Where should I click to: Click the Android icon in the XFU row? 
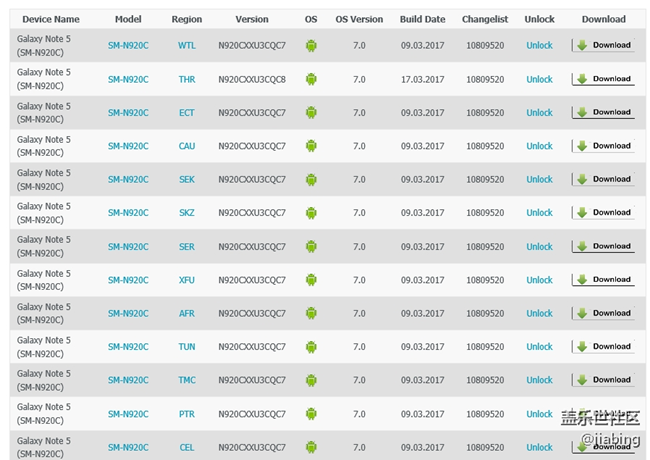tap(311, 280)
